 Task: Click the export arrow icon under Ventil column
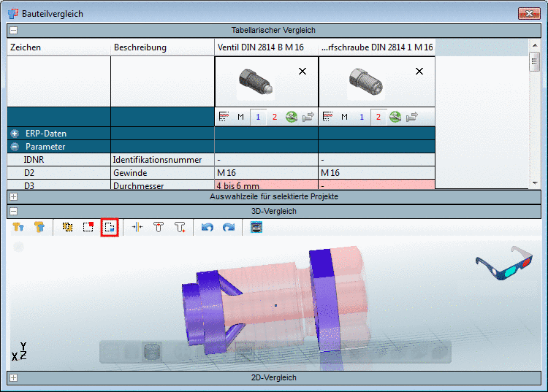[x=308, y=117]
